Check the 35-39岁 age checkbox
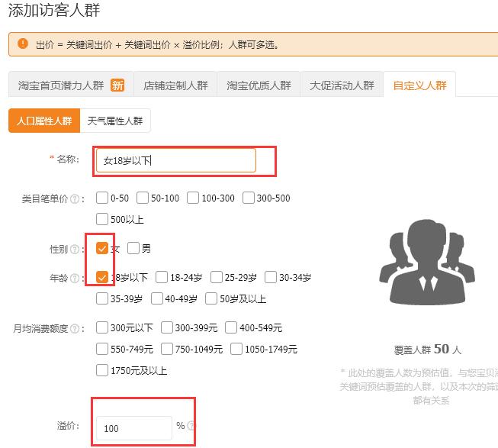 click(x=102, y=298)
